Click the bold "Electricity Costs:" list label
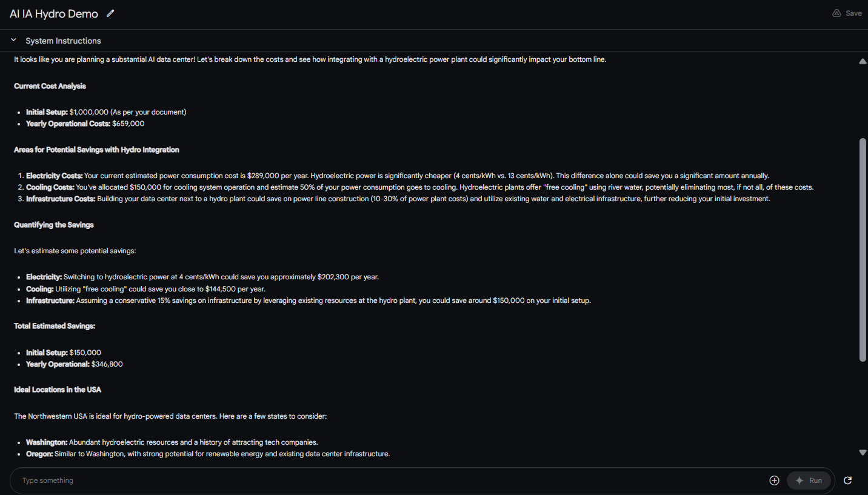The width and height of the screenshot is (868, 495). pyautogui.click(x=54, y=176)
